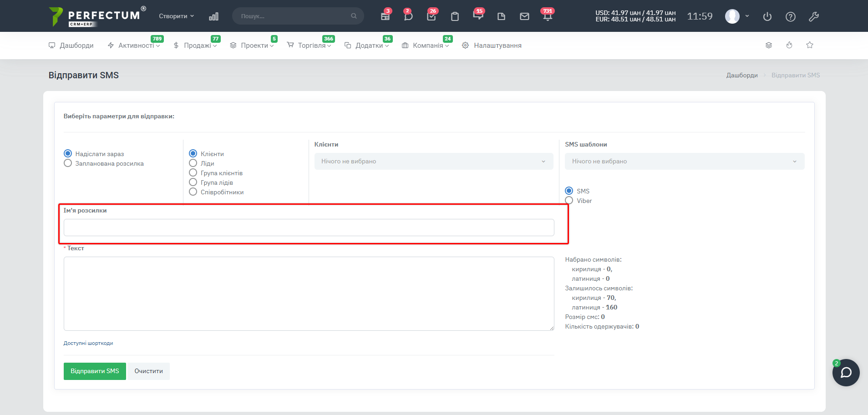The width and height of the screenshot is (868, 415).
Task: Open the bar chart statistics icon
Action: pyautogui.click(x=213, y=16)
